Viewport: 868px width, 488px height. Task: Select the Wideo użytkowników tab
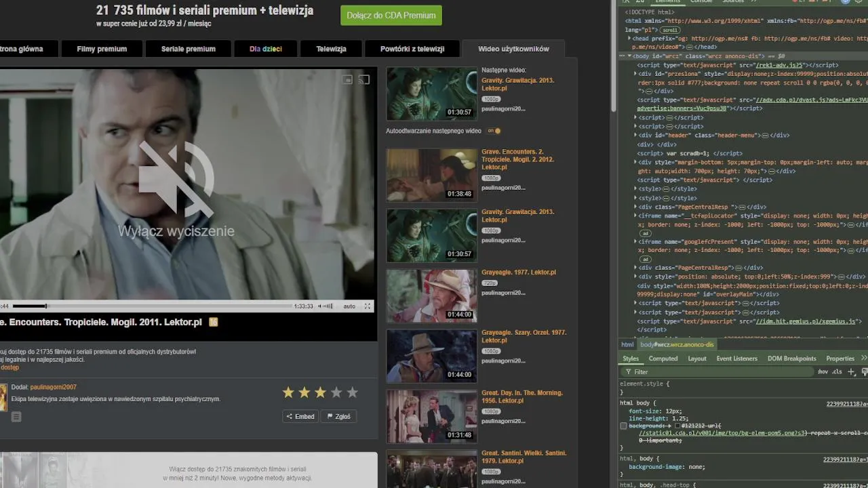tap(513, 49)
